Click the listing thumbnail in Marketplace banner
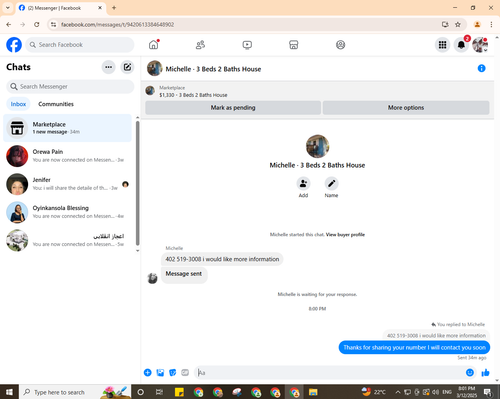Image resolution: width=500 pixels, height=399 pixels. coord(150,91)
